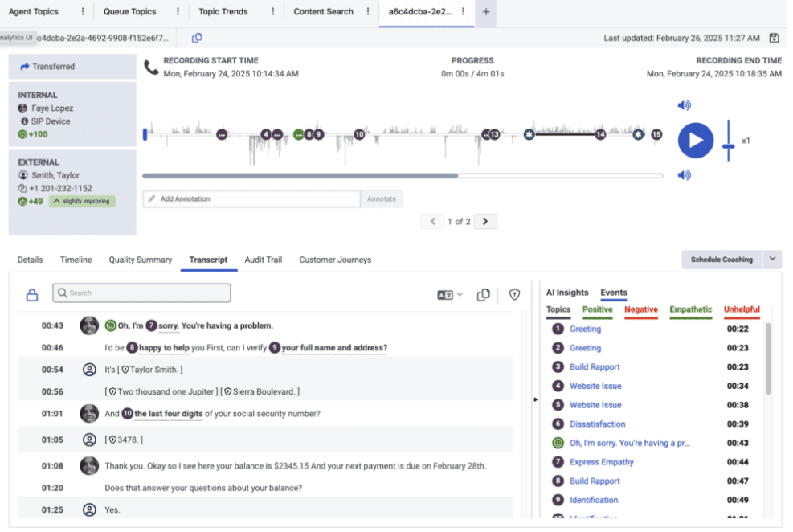Switch to the Quality Summary tab
Viewport: 793px width, 532px height.
click(x=141, y=260)
